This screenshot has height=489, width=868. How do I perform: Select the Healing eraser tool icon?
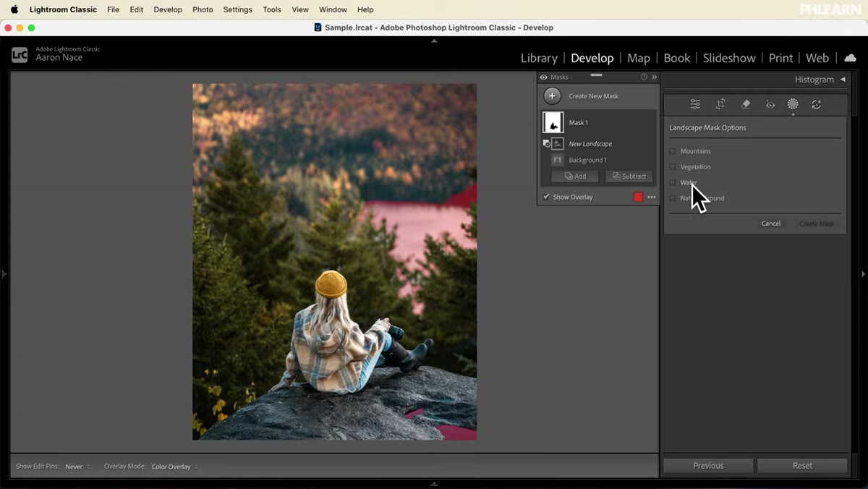point(746,104)
